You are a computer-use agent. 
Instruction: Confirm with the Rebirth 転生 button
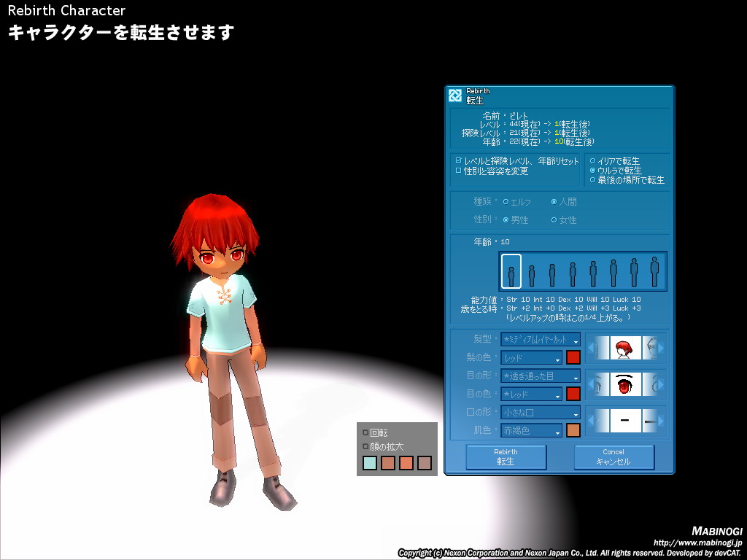506,457
